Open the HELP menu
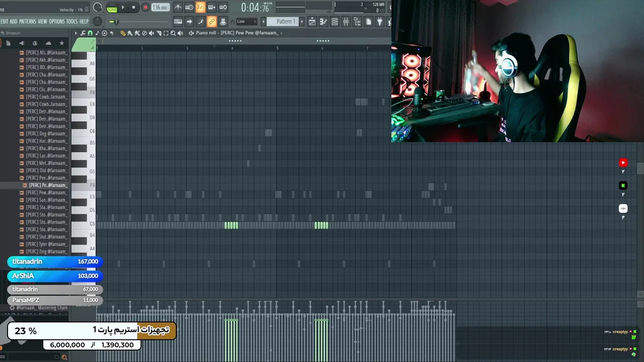The image size is (644, 362). 84,22
